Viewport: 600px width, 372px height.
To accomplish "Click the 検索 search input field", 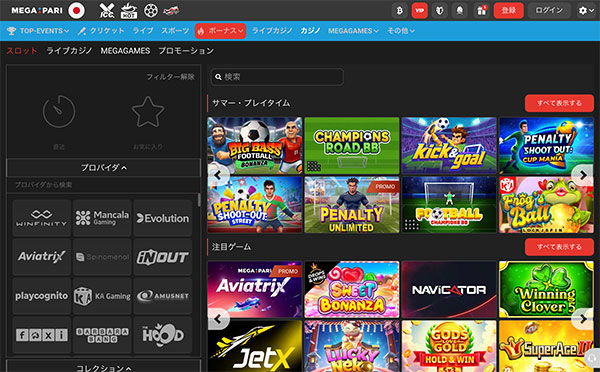I will (277, 77).
